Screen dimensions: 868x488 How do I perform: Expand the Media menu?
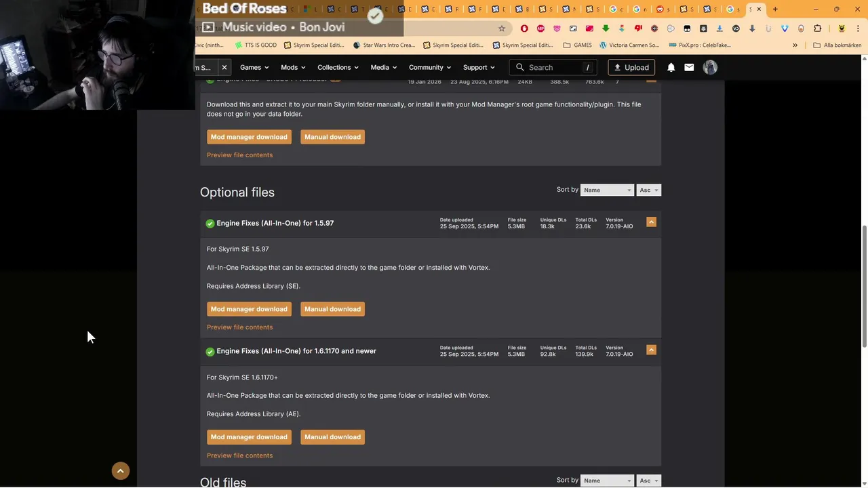[x=384, y=67]
